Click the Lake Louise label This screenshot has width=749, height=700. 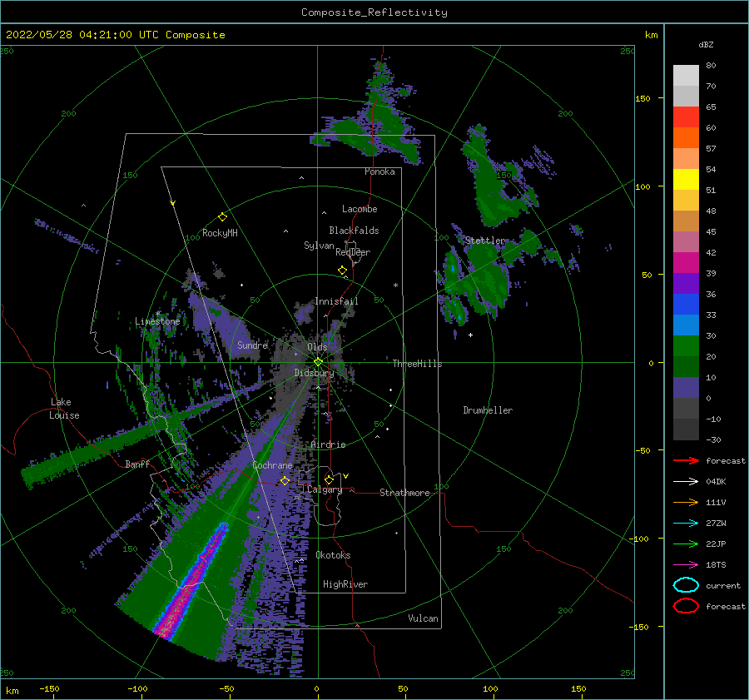pyautogui.click(x=64, y=409)
